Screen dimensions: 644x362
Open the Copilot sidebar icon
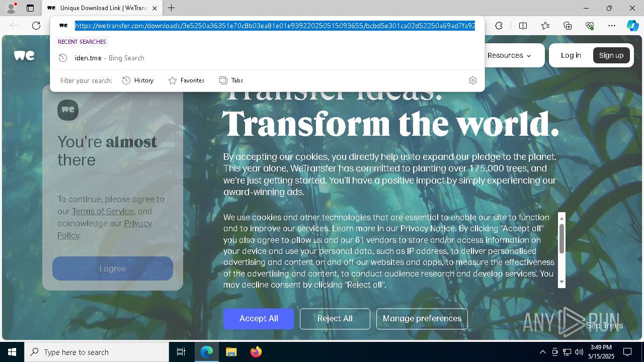pyautogui.click(x=632, y=26)
